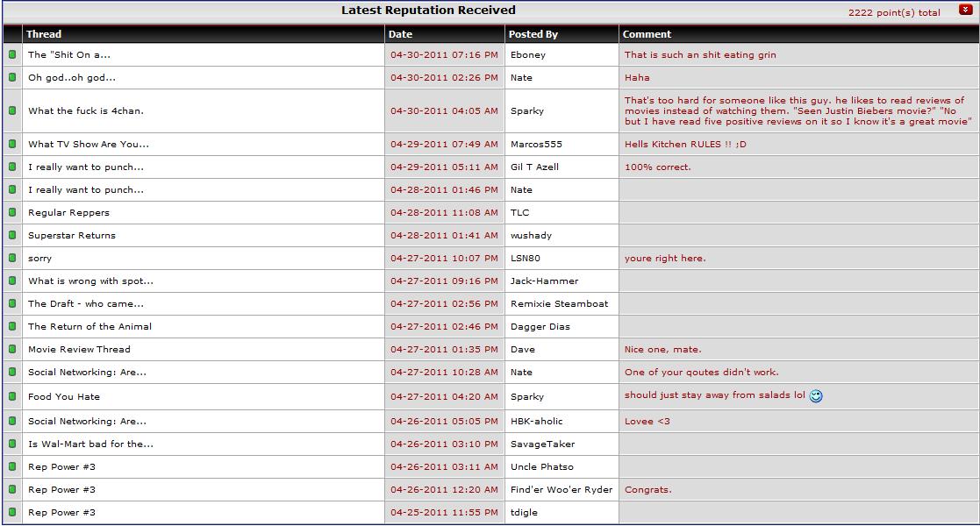Viewport: 980px width, 526px height.
Task: Click the Comment column header
Action: [x=647, y=34]
